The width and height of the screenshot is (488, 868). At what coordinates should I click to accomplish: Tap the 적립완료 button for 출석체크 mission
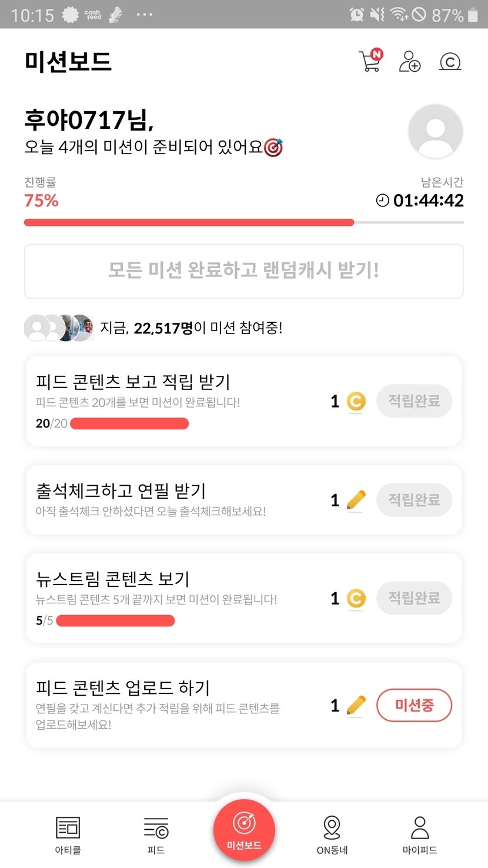(x=414, y=500)
